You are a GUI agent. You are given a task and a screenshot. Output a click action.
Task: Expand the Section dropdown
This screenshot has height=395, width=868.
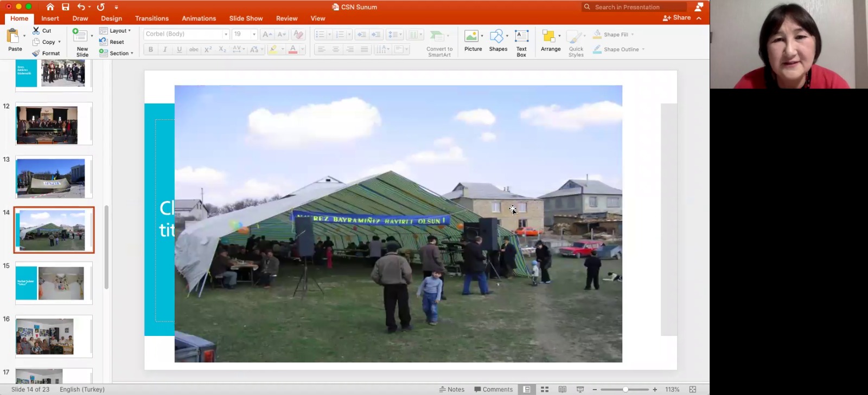[x=116, y=54]
